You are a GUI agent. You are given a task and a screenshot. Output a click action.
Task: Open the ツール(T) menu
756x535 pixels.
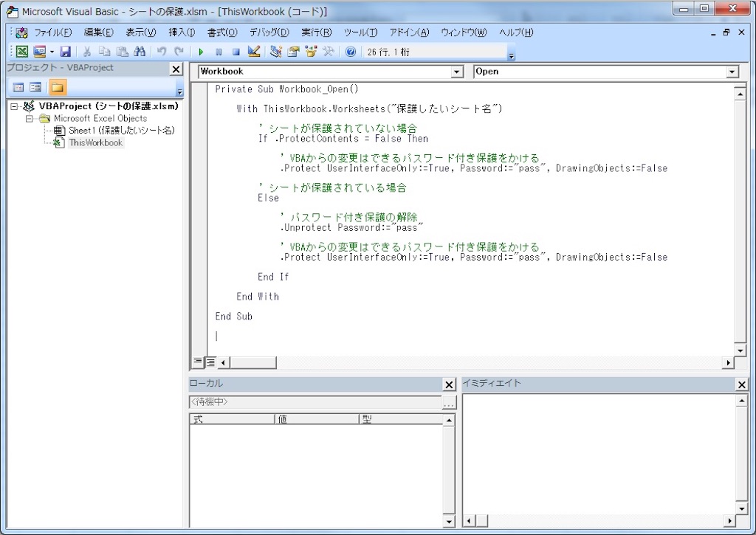pos(360,32)
